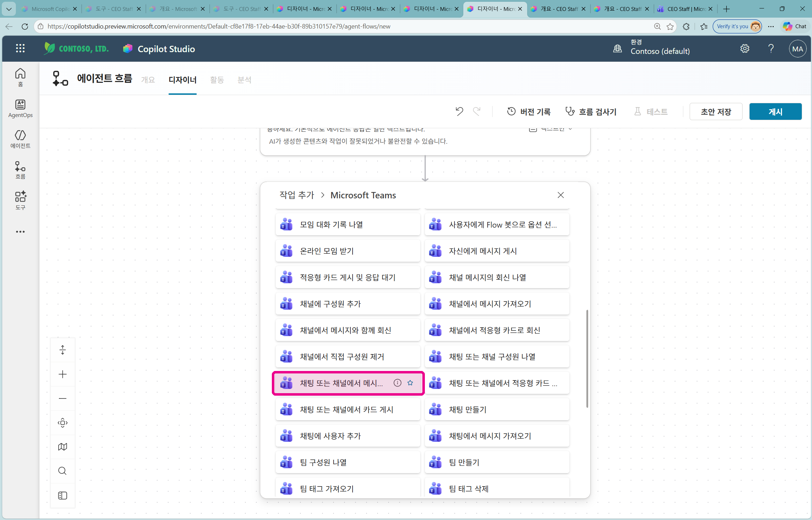Select the 채널에 구성원 추가 action

coord(348,304)
